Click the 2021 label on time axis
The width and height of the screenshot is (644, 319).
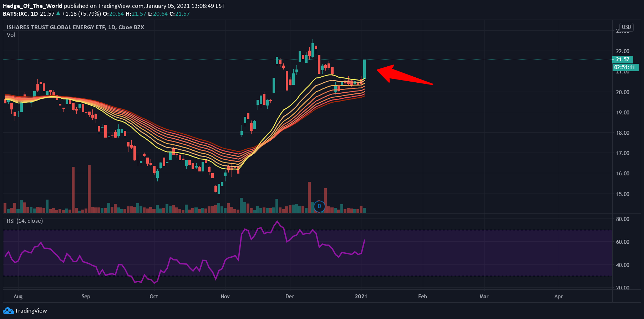tap(361, 297)
